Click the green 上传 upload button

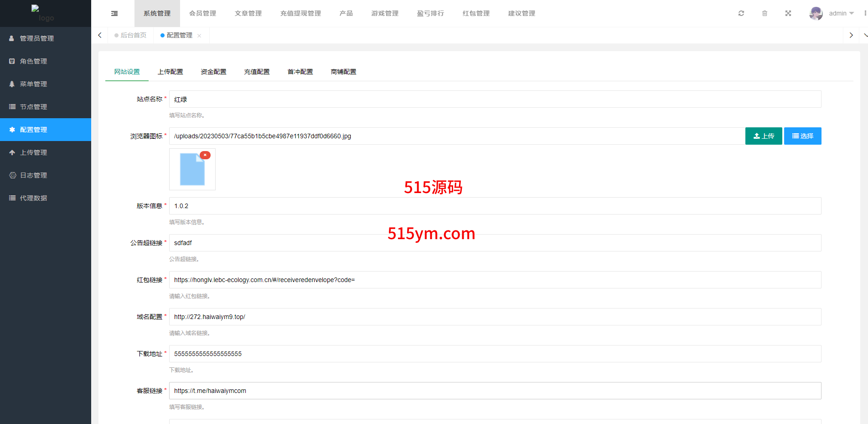click(764, 136)
